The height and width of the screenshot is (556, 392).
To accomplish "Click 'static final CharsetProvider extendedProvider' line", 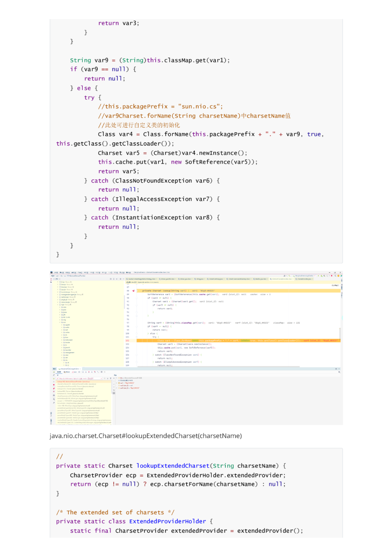I will pyautogui.click(x=187, y=531).
